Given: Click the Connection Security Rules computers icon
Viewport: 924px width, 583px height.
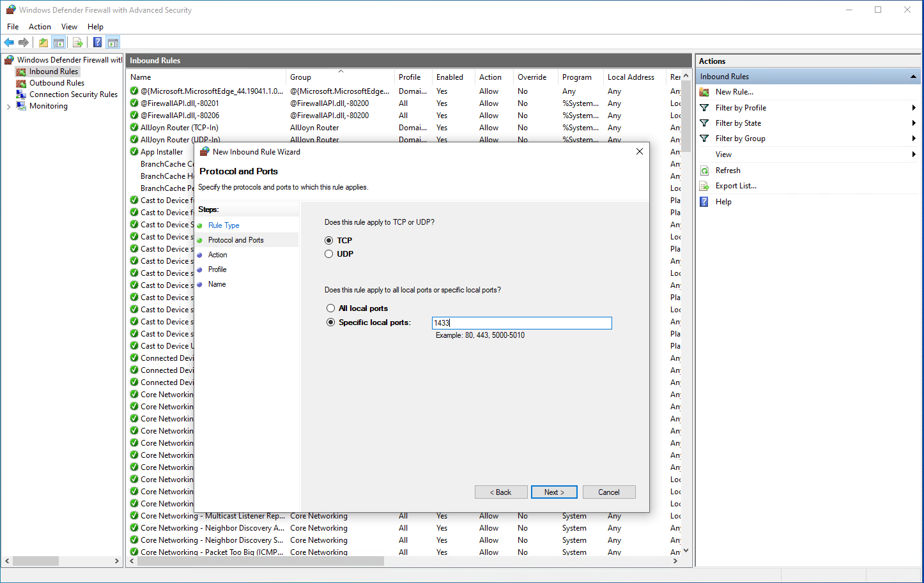Looking at the screenshot, I should click(21, 95).
